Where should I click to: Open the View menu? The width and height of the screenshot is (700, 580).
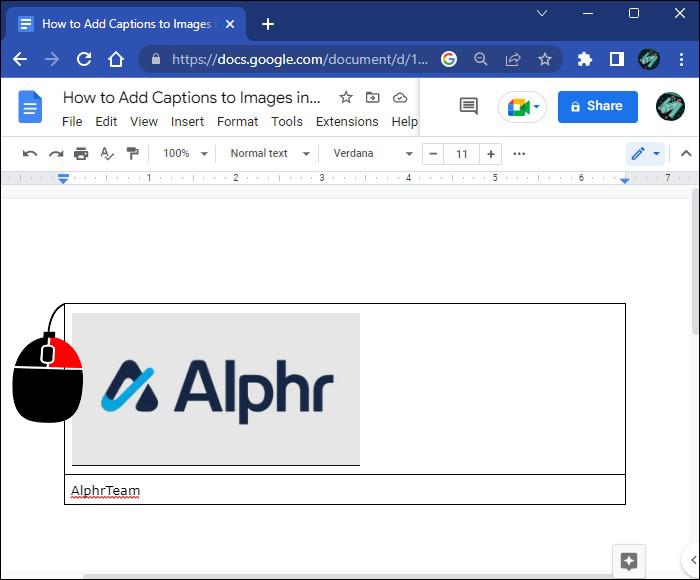pos(144,121)
